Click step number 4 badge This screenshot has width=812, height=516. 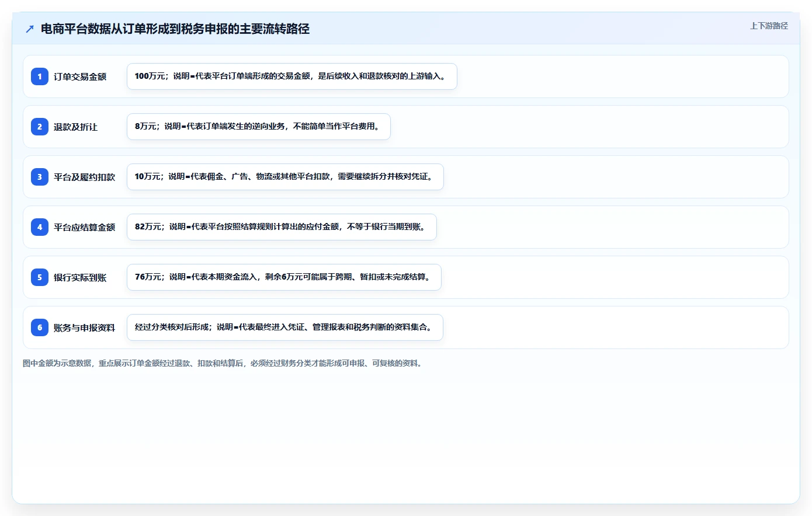click(40, 227)
